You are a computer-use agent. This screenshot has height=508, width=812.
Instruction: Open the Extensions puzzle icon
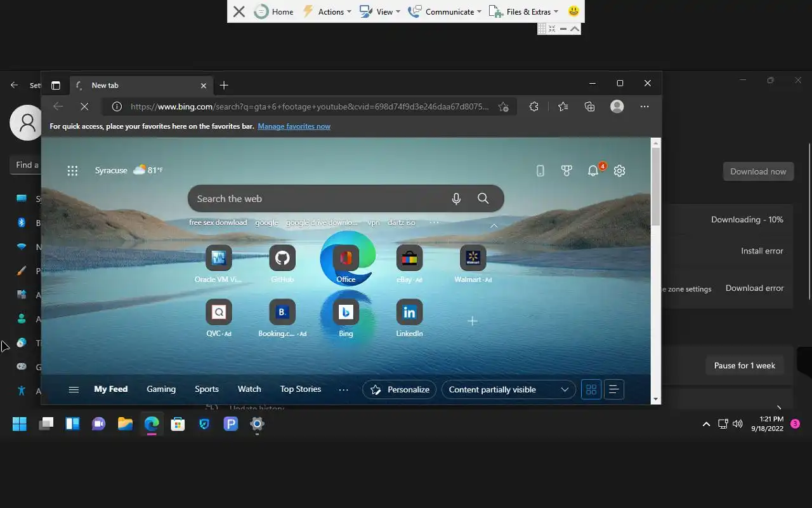[534, 107]
